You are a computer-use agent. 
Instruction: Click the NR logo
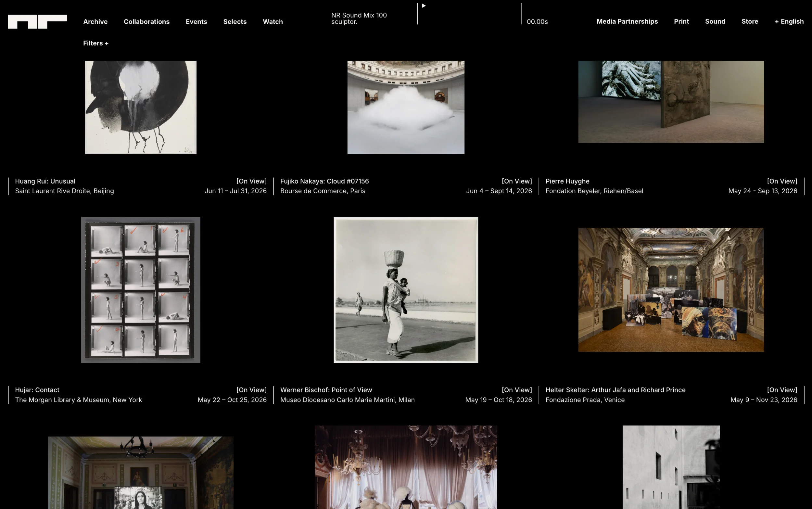pyautogui.click(x=38, y=21)
